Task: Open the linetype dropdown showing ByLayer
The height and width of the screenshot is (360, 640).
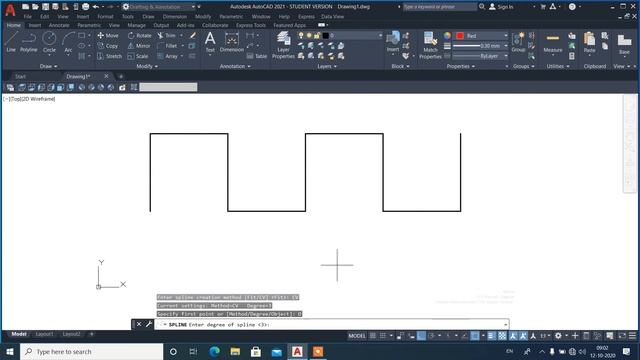Action: [480, 56]
